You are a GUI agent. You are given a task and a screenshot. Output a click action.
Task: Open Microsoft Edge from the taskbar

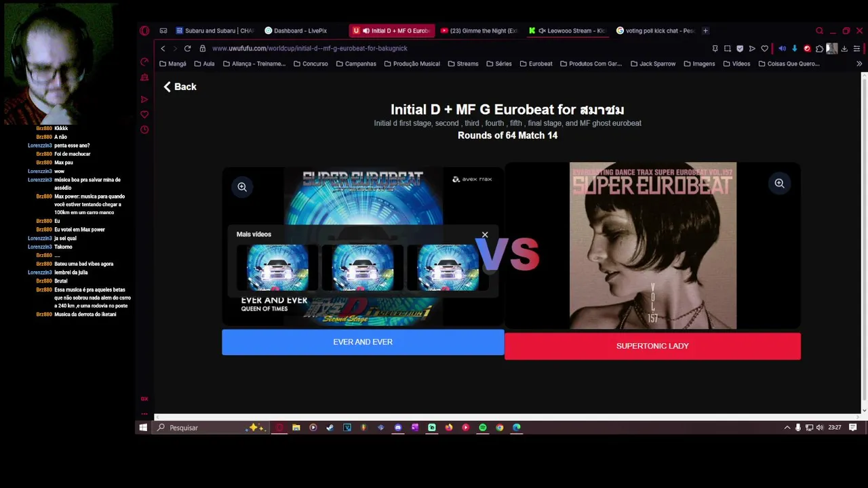pyautogui.click(x=517, y=428)
